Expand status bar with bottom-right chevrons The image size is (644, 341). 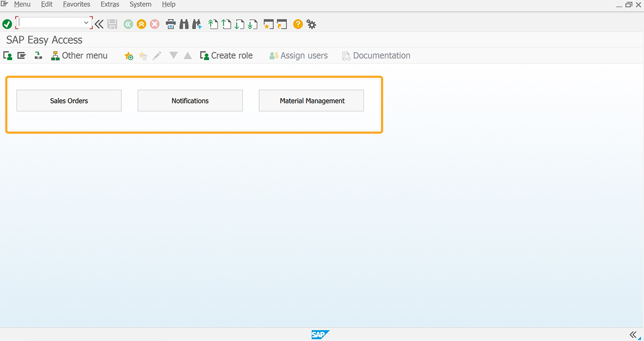click(x=633, y=335)
